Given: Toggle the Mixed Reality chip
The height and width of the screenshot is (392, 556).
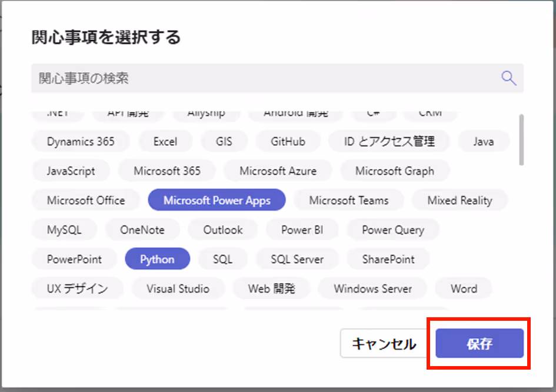Looking at the screenshot, I should coord(460,200).
